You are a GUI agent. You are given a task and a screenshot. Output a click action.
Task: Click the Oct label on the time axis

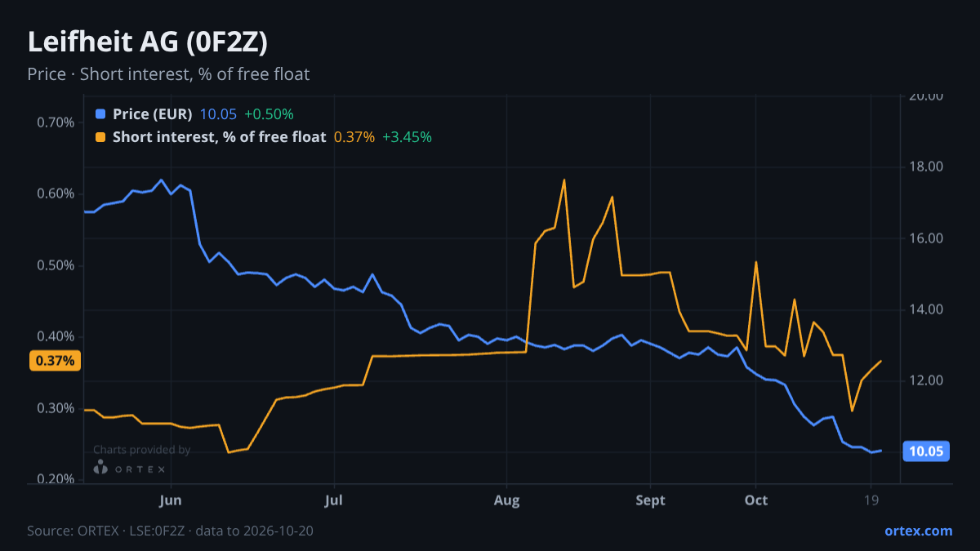756,500
